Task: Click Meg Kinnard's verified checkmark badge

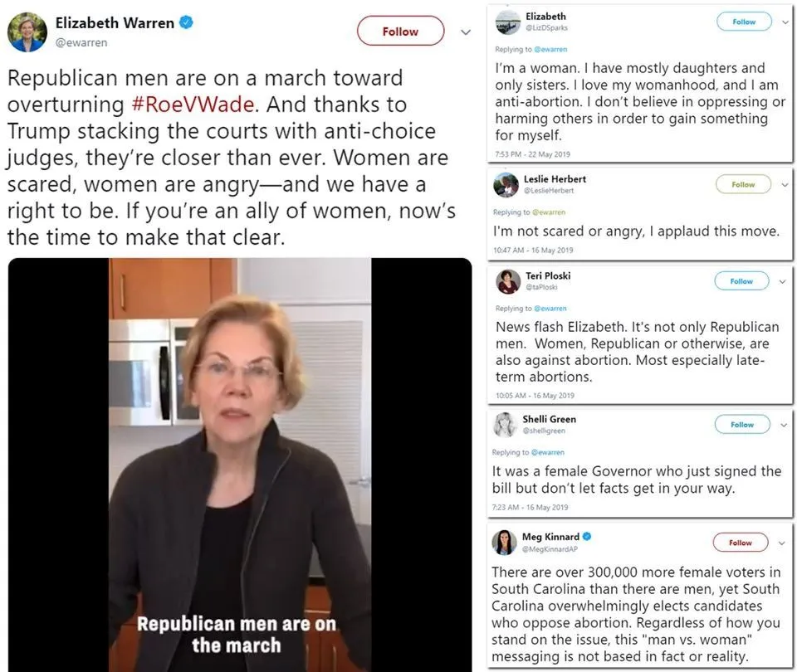Action: (x=587, y=537)
